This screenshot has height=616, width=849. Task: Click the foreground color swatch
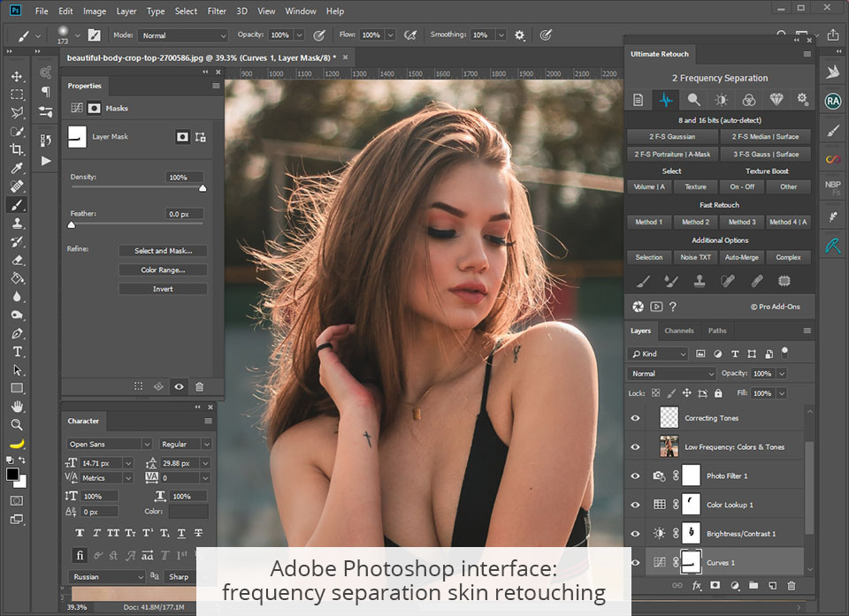[12, 475]
